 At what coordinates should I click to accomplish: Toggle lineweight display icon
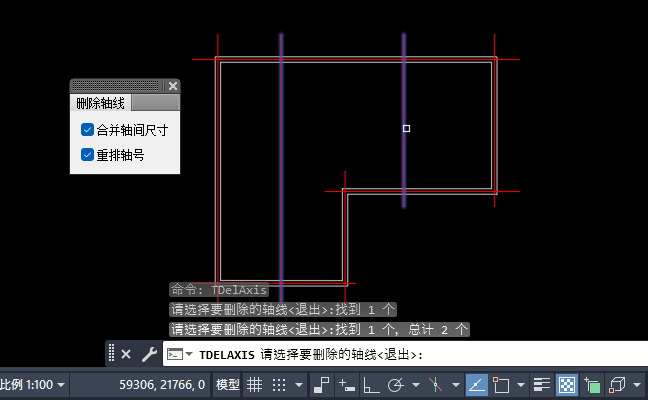541,385
